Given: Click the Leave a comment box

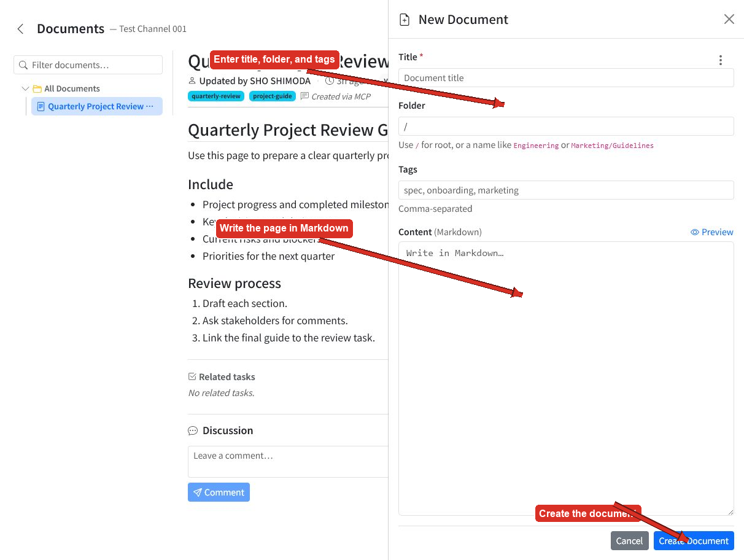Looking at the screenshot, I should point(288,462).
